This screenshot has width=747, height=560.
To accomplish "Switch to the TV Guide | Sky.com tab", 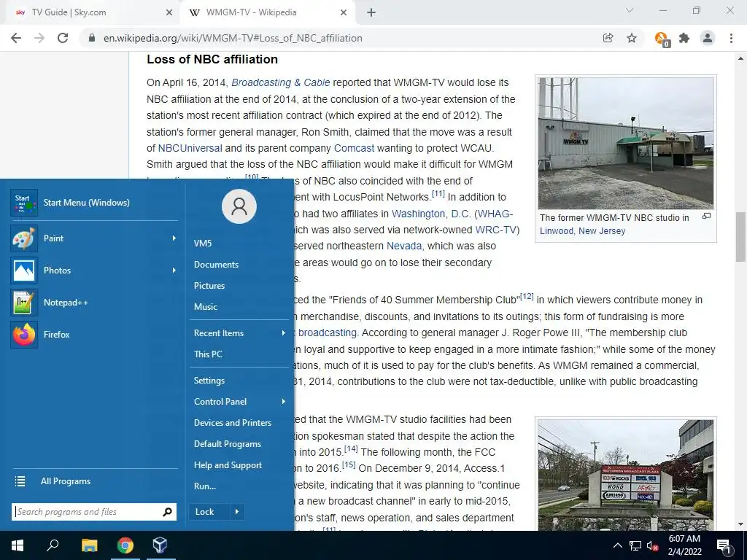I will 90,12.
